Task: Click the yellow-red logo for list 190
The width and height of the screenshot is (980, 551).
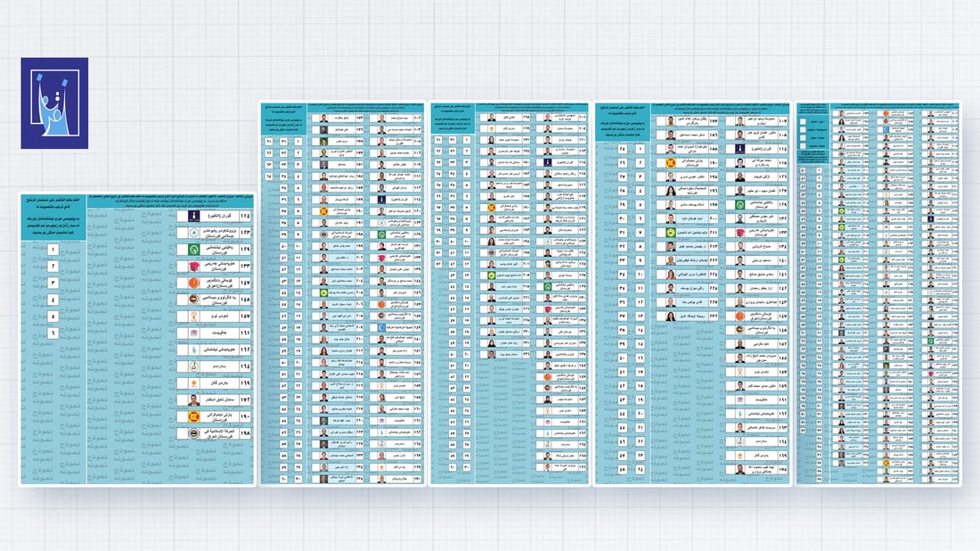Action: [x=192, y=415]
